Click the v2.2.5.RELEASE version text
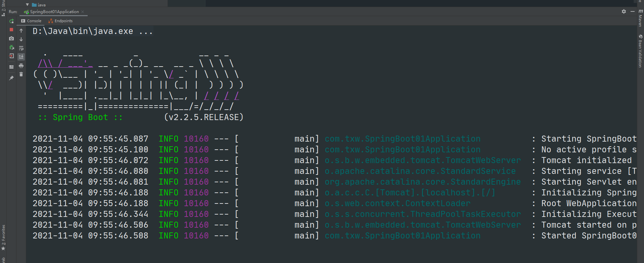This screenshot has width=644, height=263. (x=203, y=117)
